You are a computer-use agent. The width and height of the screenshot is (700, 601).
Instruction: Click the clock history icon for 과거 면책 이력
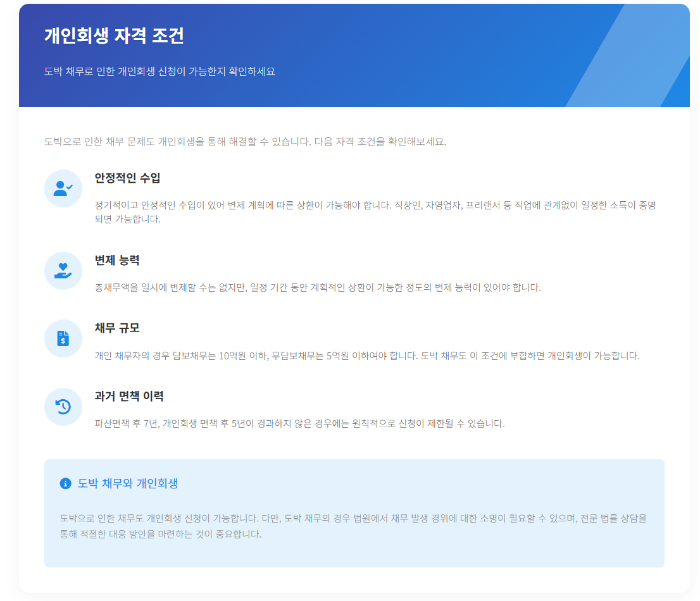(x=63, y=407)
